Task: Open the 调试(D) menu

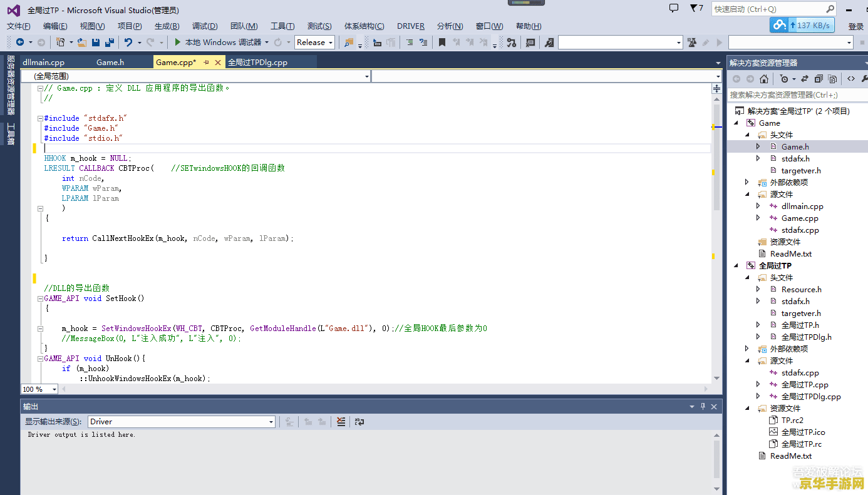Action: coord(205,26)
